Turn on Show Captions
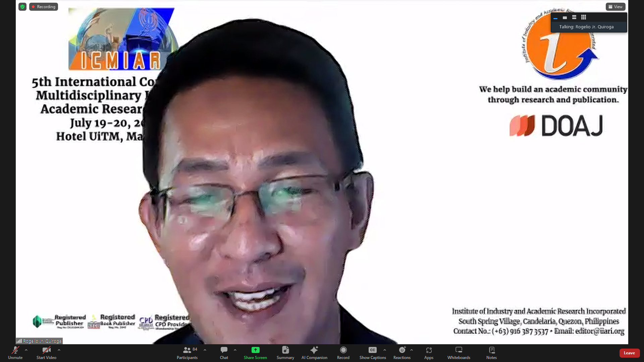The width and height of the screenshot is (644, 362). [372, 352]
